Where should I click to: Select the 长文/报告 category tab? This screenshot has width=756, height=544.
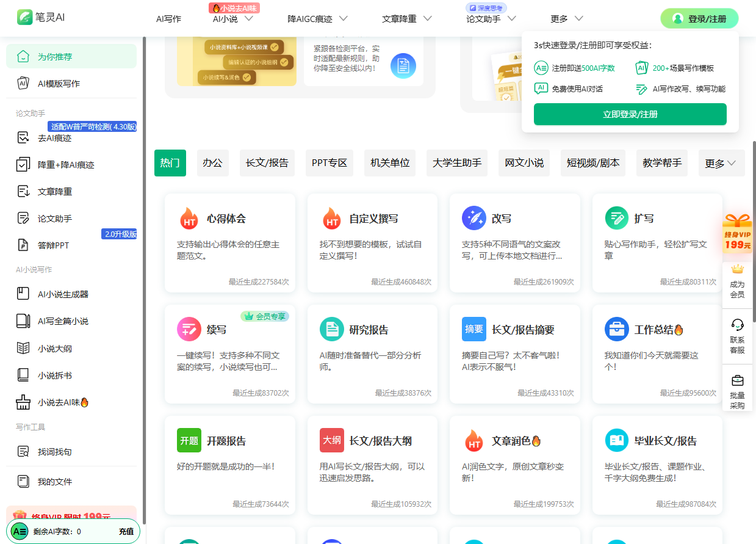[267, 163]
